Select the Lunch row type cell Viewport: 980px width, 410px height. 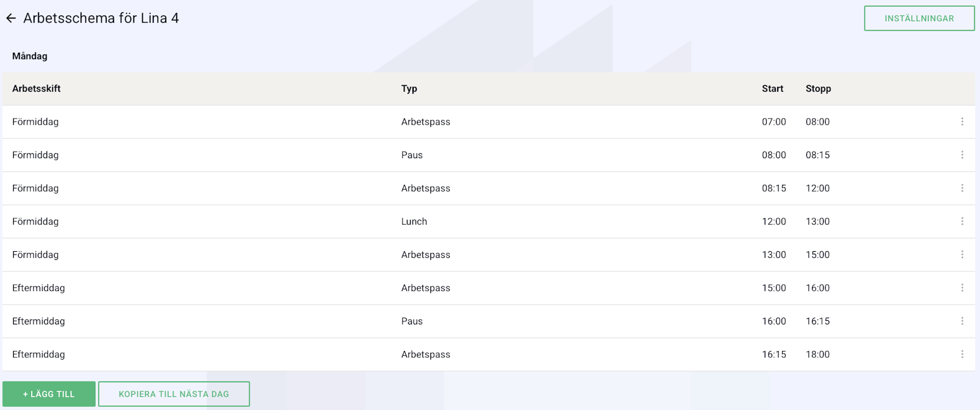click(x=414, y=221)
